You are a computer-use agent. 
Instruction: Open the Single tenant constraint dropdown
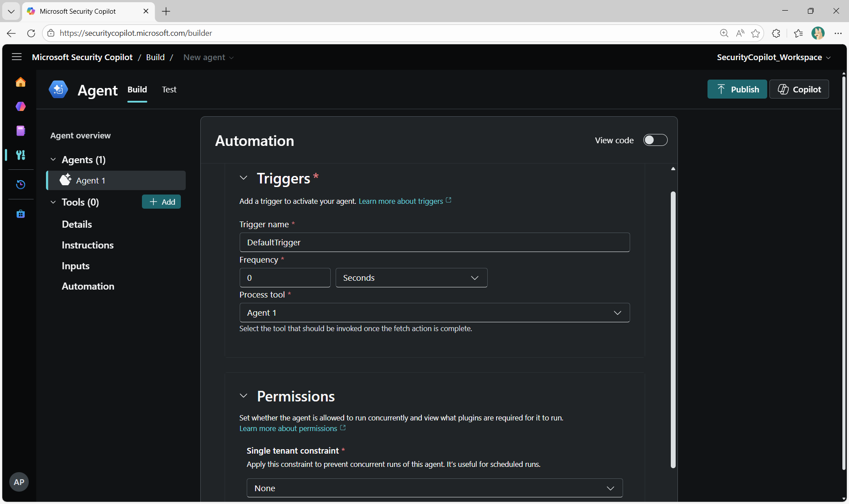pyautogui.click(x=434, y=488)
